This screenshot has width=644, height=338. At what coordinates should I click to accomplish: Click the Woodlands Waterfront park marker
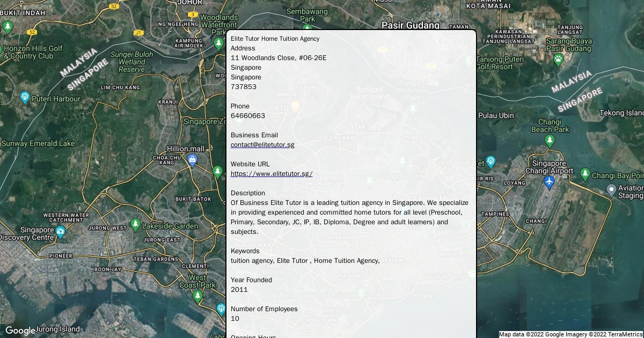pyautogui.click(x=218, y=43)
